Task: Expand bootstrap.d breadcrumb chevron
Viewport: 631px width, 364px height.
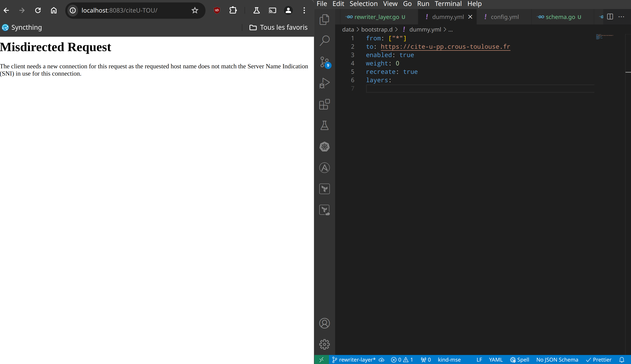Action: (396, 30)
